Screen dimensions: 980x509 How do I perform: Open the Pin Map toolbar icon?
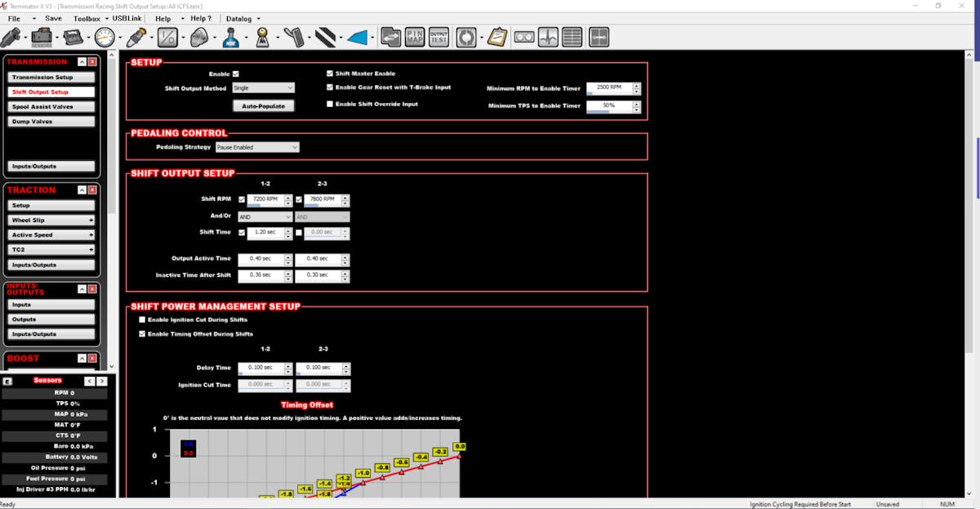click(415, 38)
